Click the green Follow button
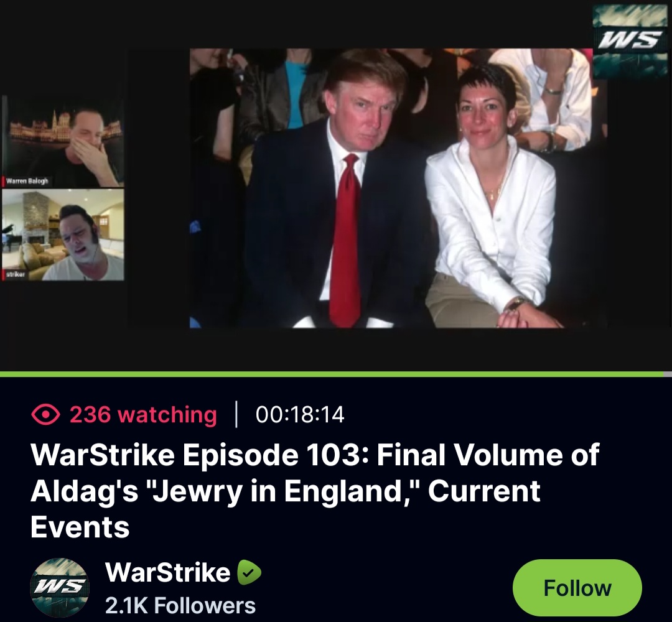This screenshot has width=672, height=622. click(x=577, y=588)
